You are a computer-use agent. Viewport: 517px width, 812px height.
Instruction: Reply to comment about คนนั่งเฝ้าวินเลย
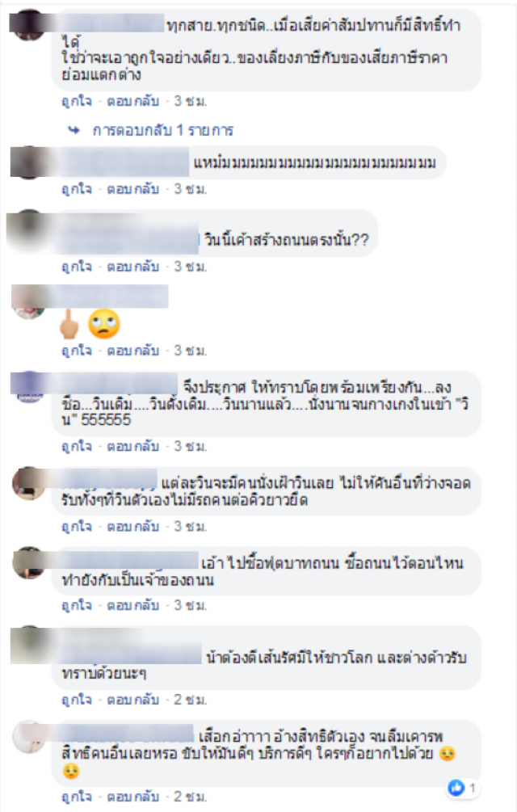[x=133, y=526]
